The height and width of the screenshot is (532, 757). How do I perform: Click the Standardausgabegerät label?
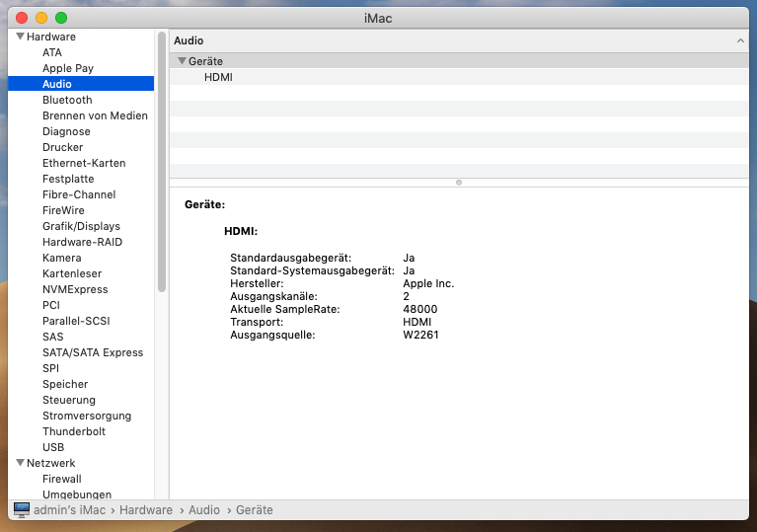tap(290, 258)
